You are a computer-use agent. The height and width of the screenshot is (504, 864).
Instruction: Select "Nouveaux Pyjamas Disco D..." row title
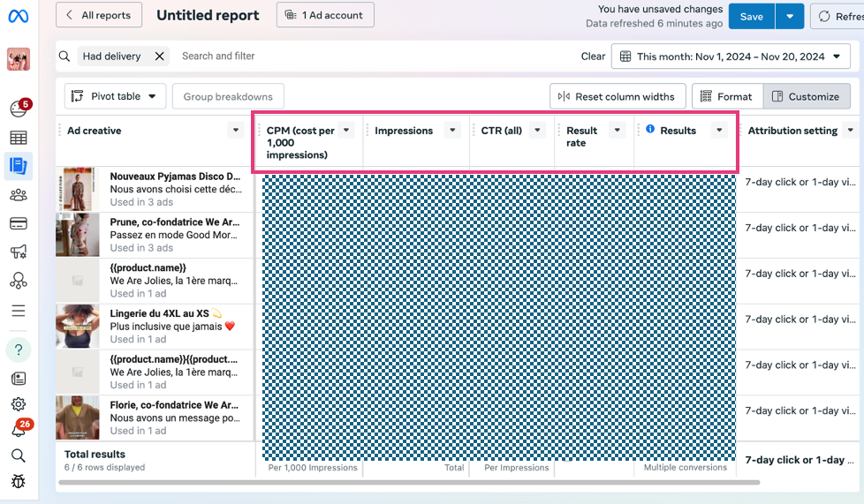175,177
